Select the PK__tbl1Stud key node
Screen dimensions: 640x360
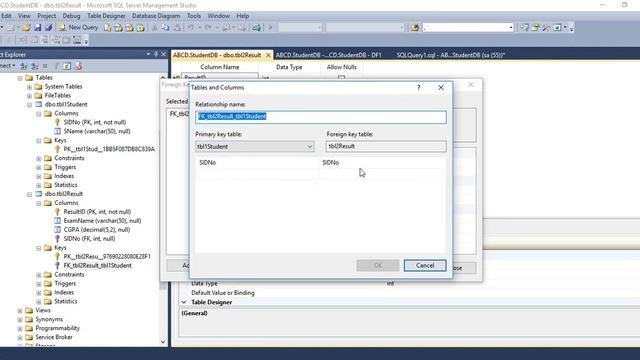109,149
